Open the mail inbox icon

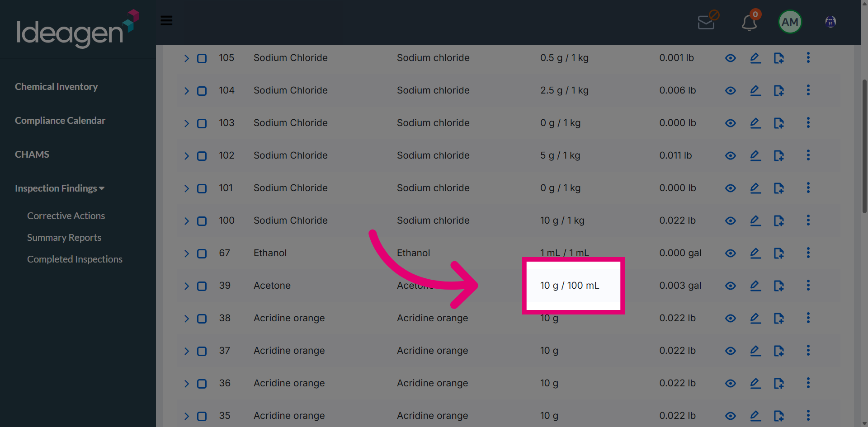tap(708, 21)
